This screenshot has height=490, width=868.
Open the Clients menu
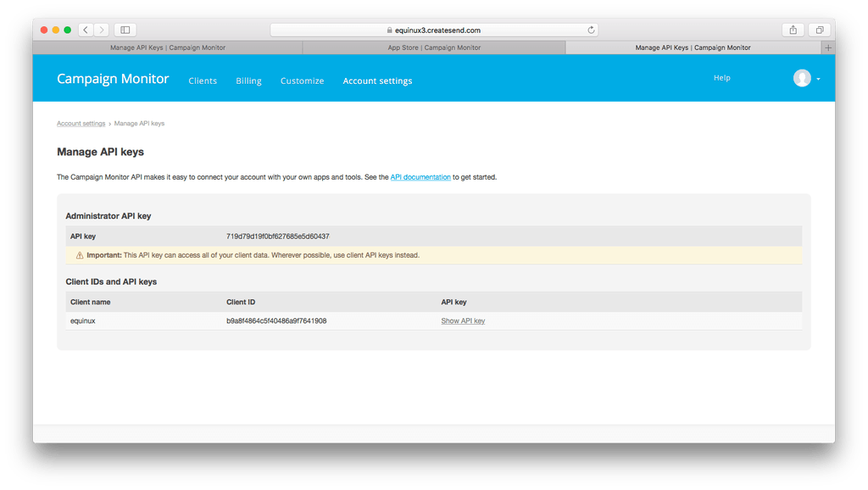click(203, 81)
